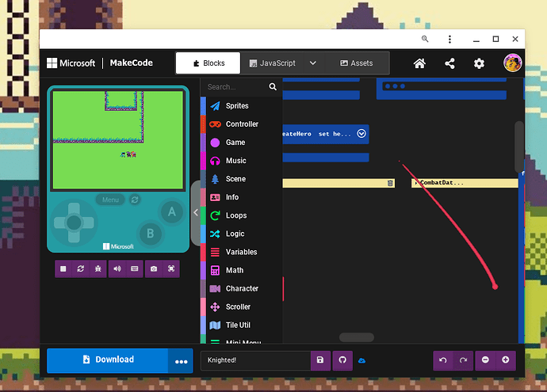Launch the simulator in fullscreen

(171, 268)
